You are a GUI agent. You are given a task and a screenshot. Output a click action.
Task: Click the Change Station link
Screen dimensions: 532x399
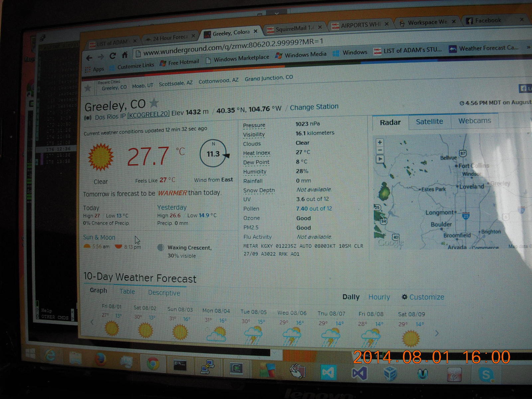pos(314,107)
